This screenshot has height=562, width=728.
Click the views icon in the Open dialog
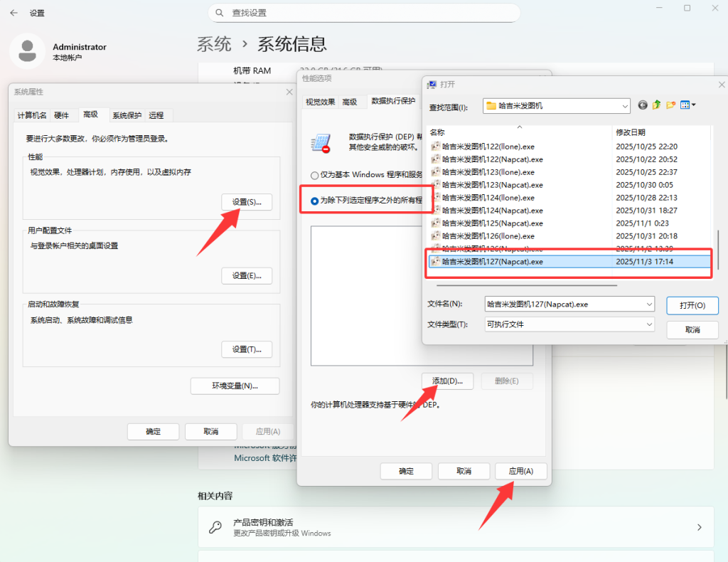[685, 105]
